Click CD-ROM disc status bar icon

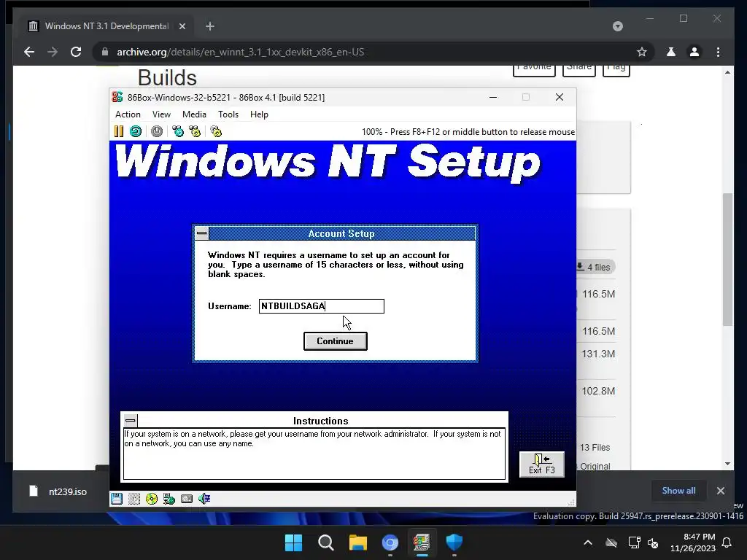tap(152, 499)
